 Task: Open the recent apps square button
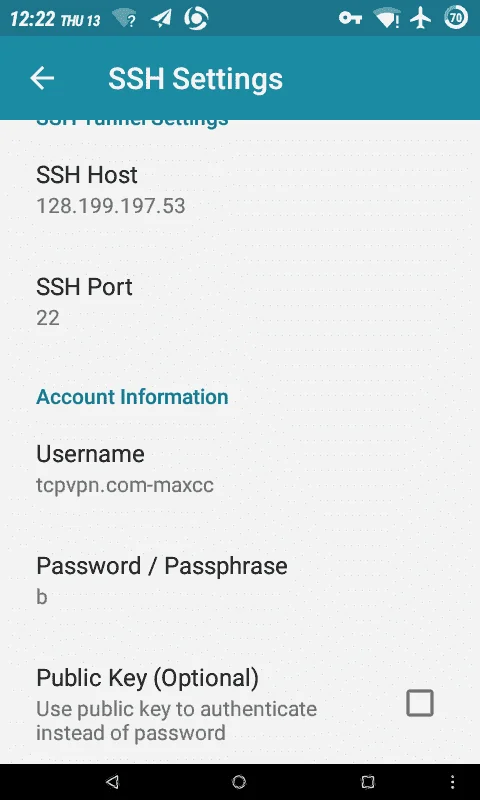point(367,782)
